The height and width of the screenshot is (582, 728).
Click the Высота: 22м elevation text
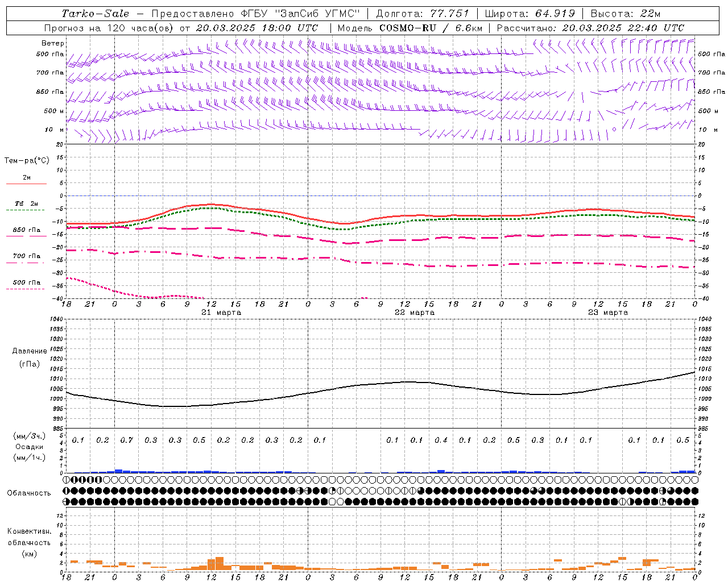tap(626, 14)
